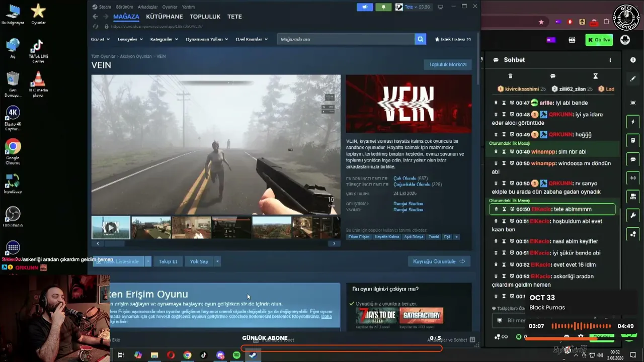Open OBS Studio desktop shortcut
The height and width of the screenshot is (362, 644).
pyautogui.click(x=13, y=217)
